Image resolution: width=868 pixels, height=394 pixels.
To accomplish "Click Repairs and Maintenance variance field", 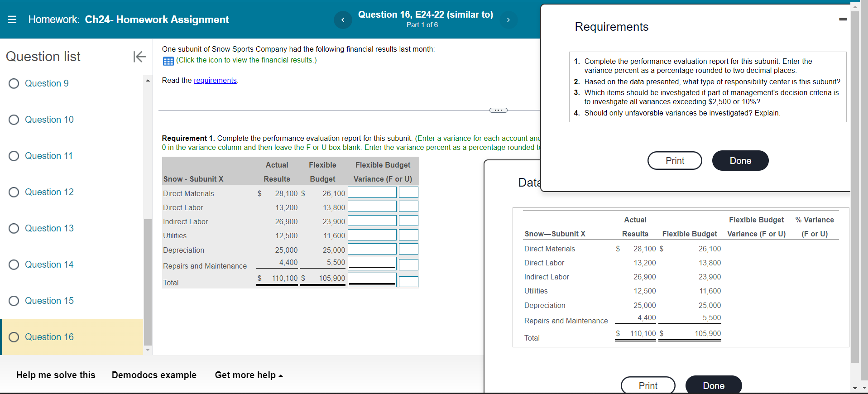I will [x=372, y=263].
